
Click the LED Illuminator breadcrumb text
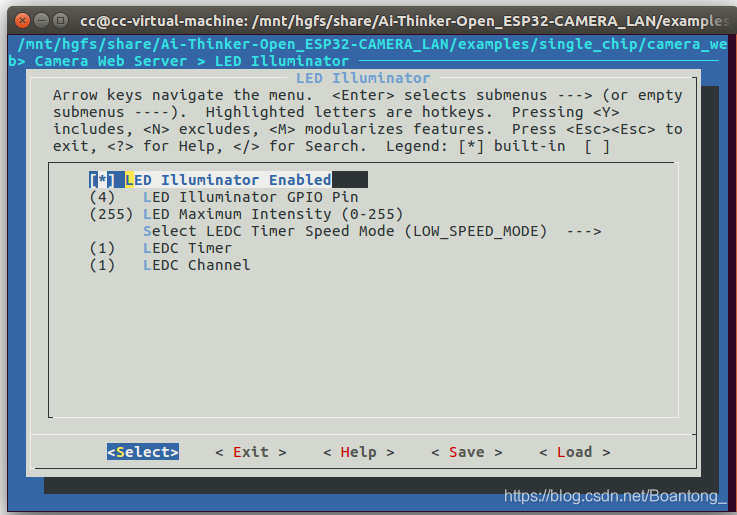pos(282,61)
